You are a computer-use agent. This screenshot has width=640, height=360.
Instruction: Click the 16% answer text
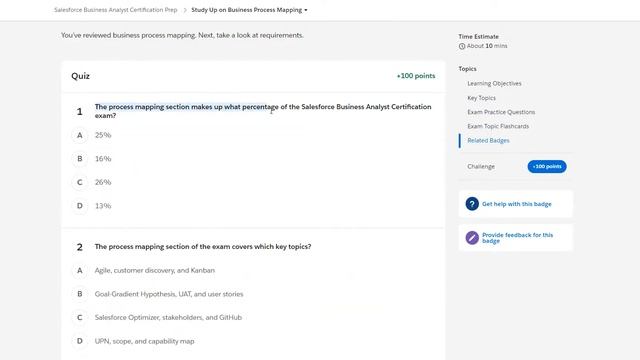[103, 159]
